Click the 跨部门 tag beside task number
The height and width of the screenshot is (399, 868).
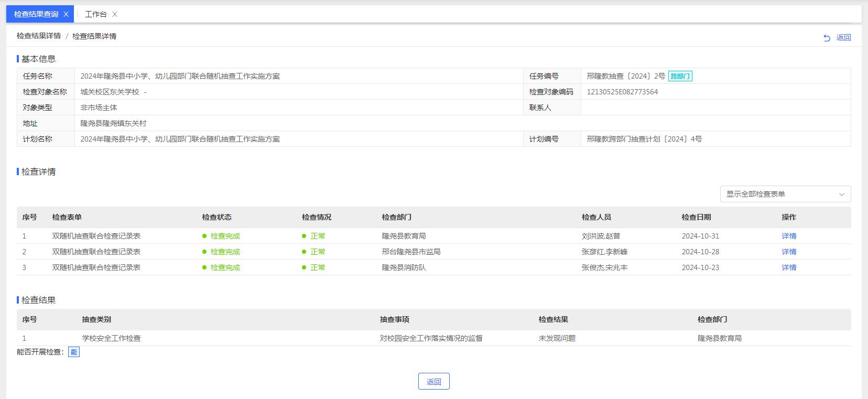(x=680, y=76)
